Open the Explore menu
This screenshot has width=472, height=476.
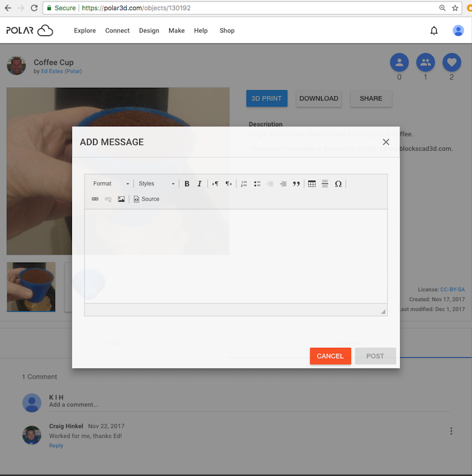click(x=85, y=31)
